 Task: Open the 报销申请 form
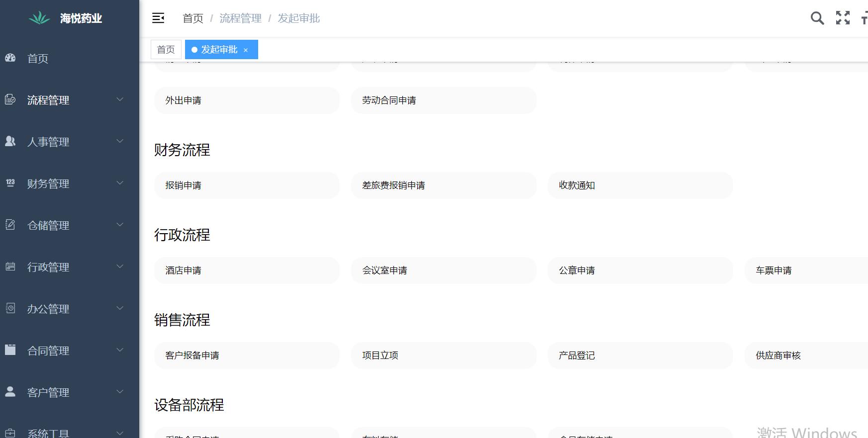coord(247,185)
